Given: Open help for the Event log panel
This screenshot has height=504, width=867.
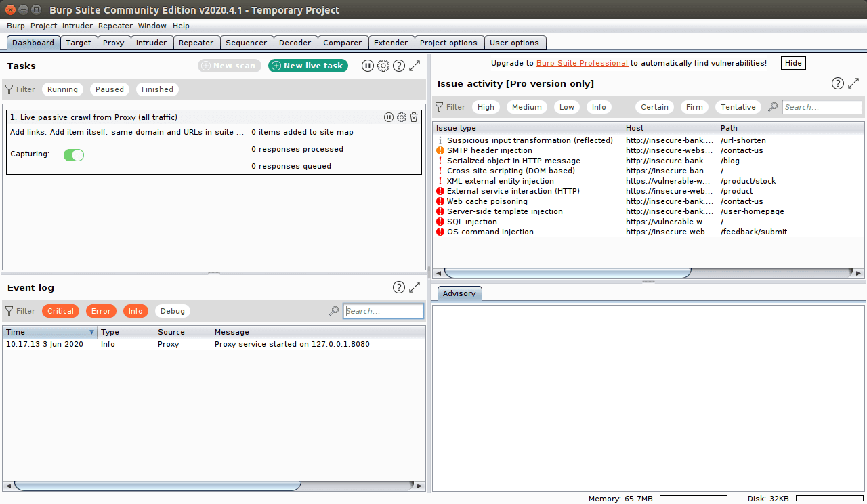Looking at the screenshot, I should pyautogui.click(x=399, y=287).
